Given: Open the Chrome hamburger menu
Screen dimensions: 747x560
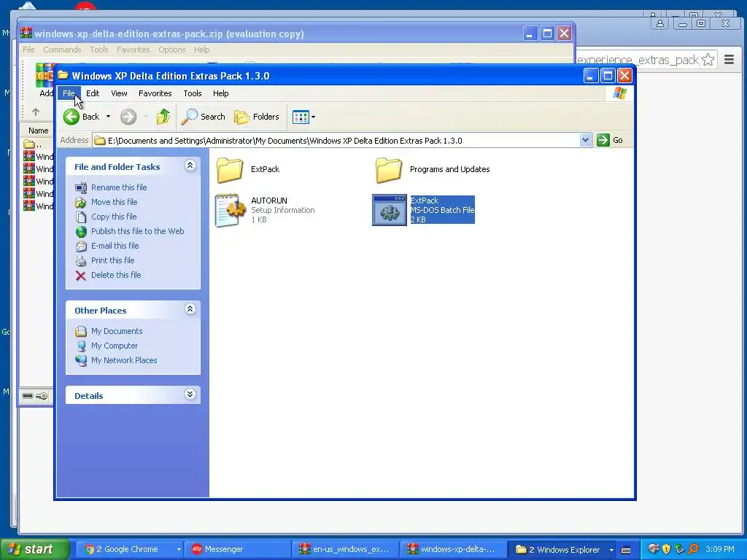Looking at the screenshot, I should tap(729, 60).
